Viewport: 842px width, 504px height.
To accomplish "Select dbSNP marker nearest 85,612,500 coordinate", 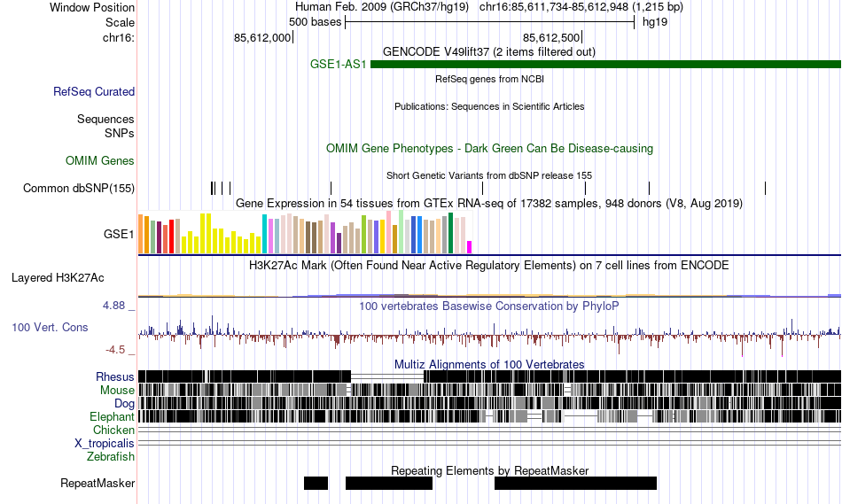I will point(585,188).
